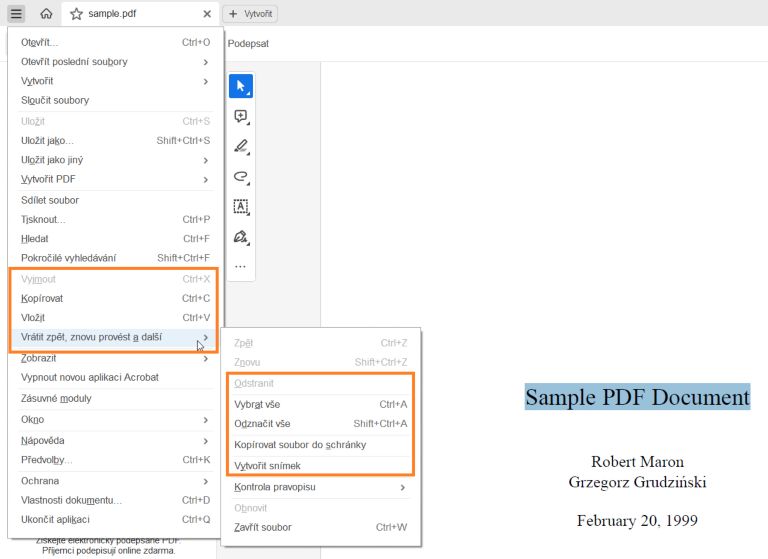Choose Vytvořit snímek
This screenshot has width=768, height=559.
[x=321, y=465]
